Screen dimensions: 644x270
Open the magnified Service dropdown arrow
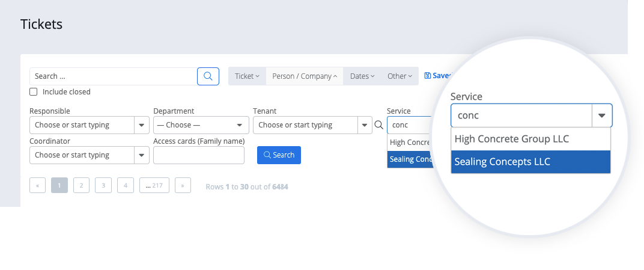pyautogui.click(x=602, y=115)
